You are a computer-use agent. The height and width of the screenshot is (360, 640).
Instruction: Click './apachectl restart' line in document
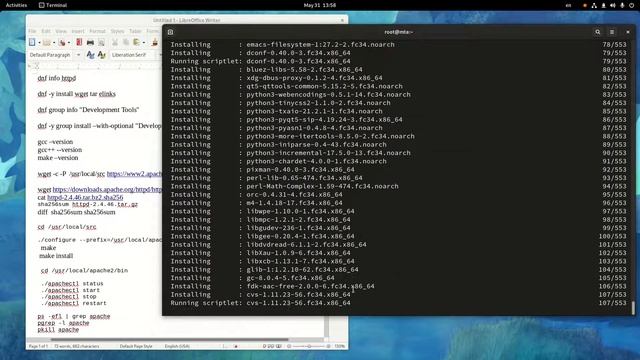[x=73, y=303]
